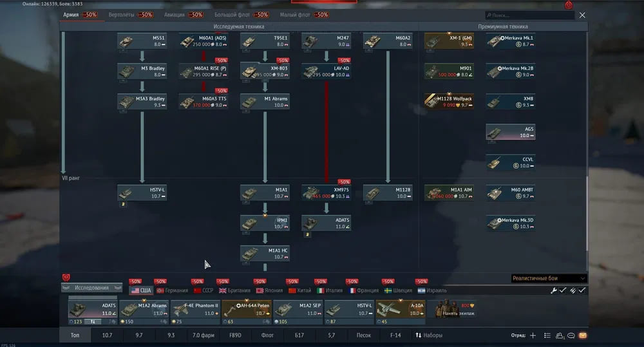Select the Merkava Mk.3D premium tank
This screenshot has height=347, width=644.
click(510, 223)
